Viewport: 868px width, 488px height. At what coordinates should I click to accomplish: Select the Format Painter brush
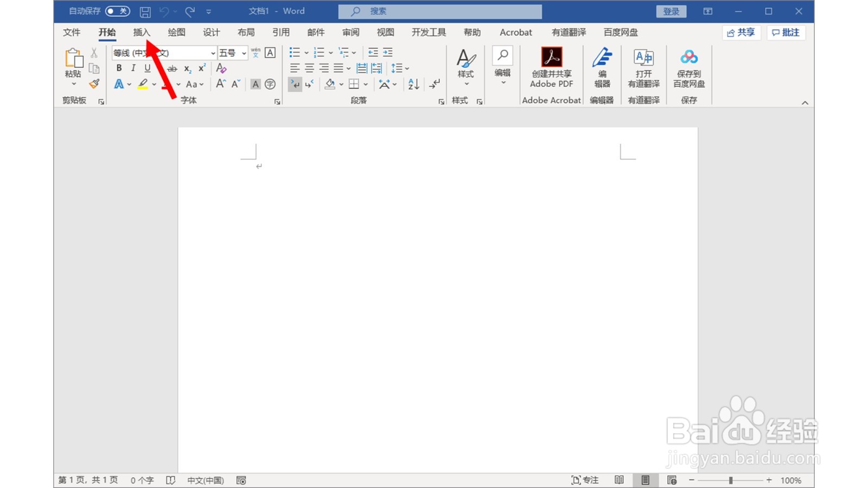click(94, 84)
